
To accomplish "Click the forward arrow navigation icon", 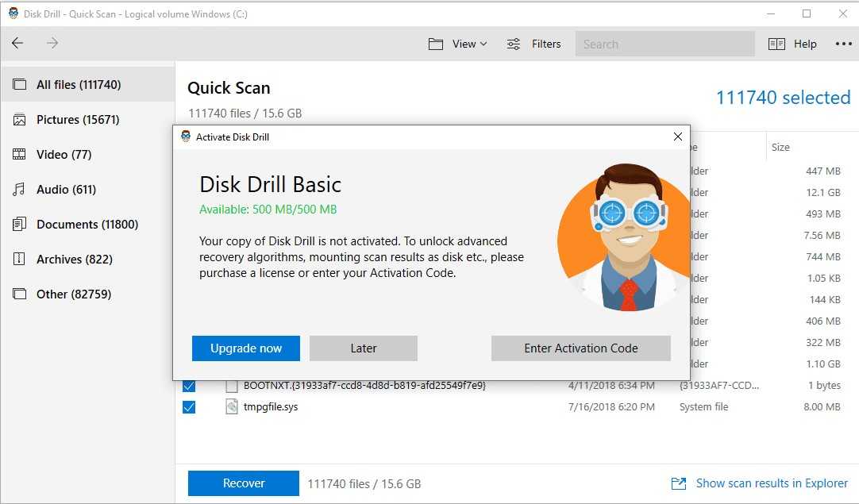I will click(x=52, y=44).
